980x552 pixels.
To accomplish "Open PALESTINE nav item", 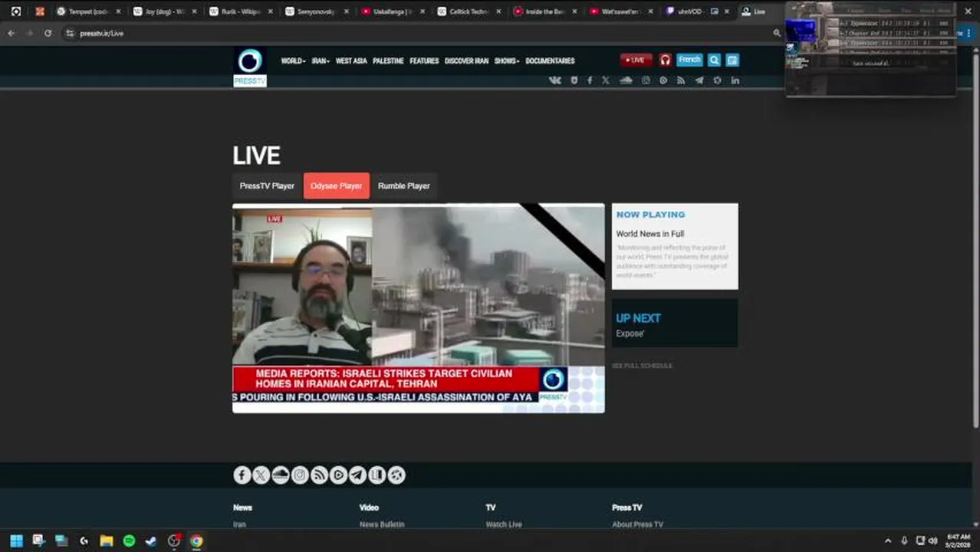I will 388,61.
